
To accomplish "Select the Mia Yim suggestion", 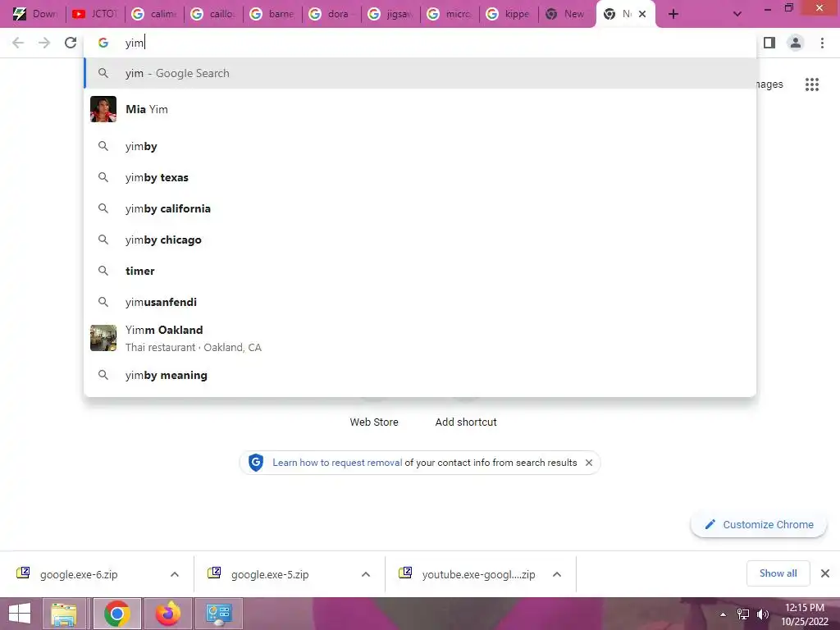I will pyautogui.click(x=420, y=109).
